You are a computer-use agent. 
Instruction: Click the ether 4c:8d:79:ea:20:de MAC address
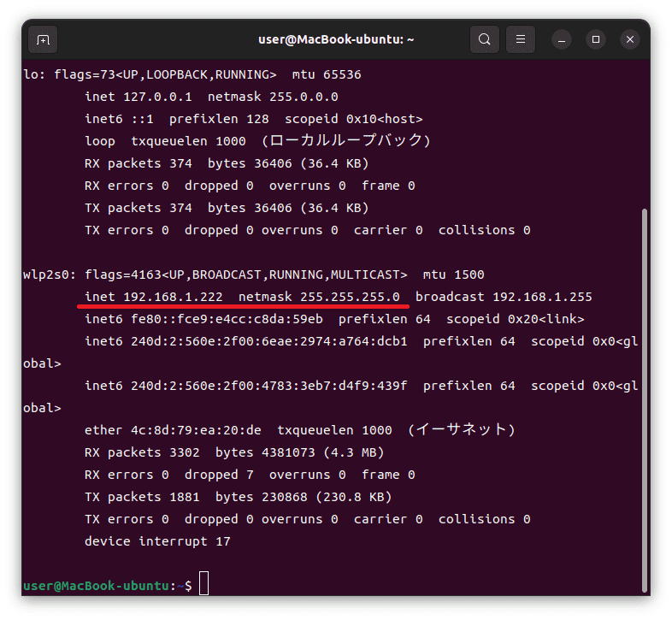click(173, 430)
